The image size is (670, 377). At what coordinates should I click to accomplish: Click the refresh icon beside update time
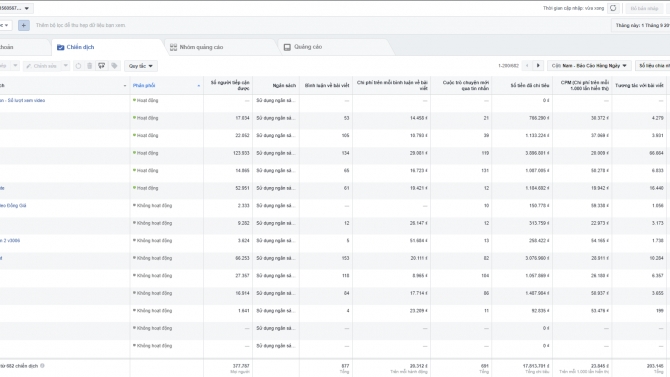(x=613, y=8)
